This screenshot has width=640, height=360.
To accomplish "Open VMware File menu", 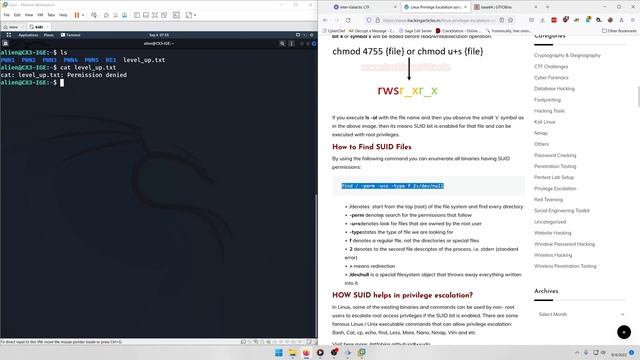I will pos(7,15).
